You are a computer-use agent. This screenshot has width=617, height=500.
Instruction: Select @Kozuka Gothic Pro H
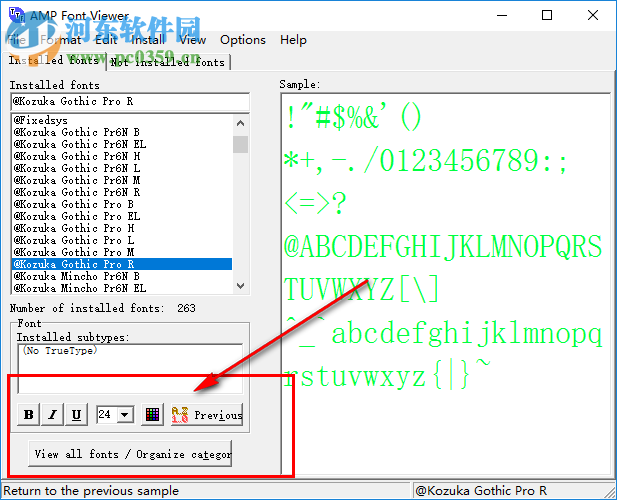tap(122, 228)
